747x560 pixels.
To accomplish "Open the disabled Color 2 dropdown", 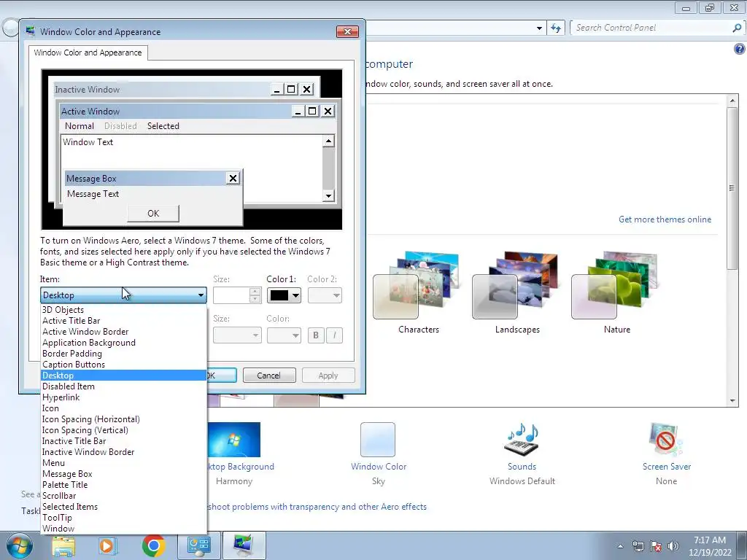I will pos(325,295).
